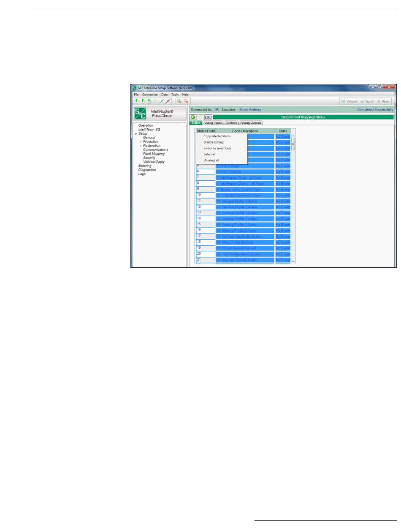Click the Class column header
Viewport: 401px width, 532px height.
(x=283, y=131)
